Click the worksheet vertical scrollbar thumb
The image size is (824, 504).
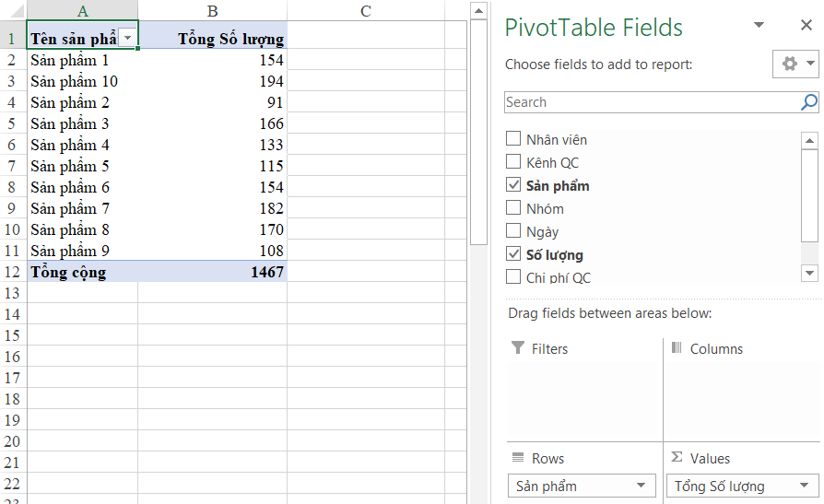pos(478,133)
